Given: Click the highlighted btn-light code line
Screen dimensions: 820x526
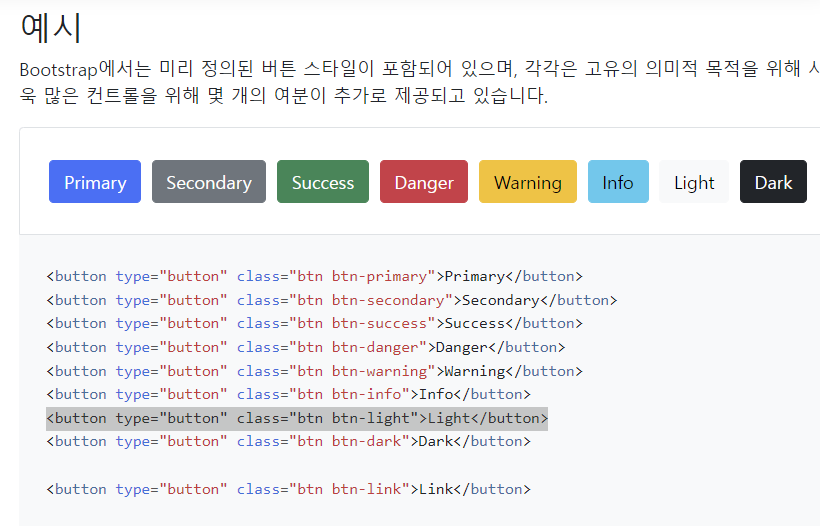Looking at the screenshot, I should click(297, 418).
